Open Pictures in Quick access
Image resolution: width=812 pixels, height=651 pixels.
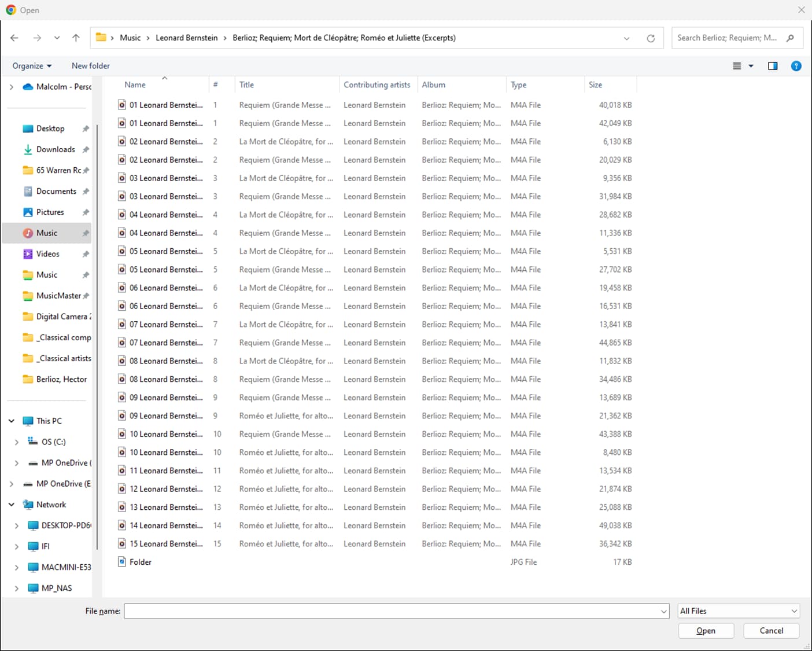[x=50, y=212]
